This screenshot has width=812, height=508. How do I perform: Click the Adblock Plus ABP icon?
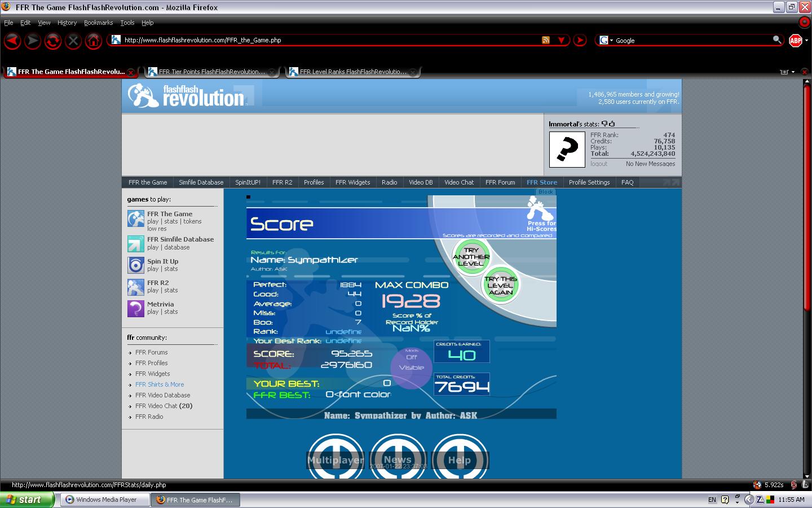[795, 41]
